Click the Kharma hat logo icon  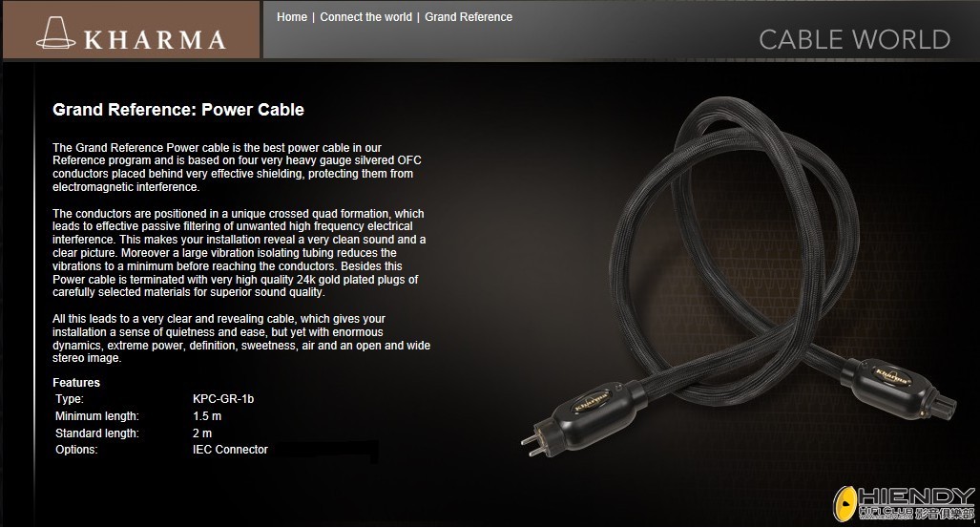[55, 32]
